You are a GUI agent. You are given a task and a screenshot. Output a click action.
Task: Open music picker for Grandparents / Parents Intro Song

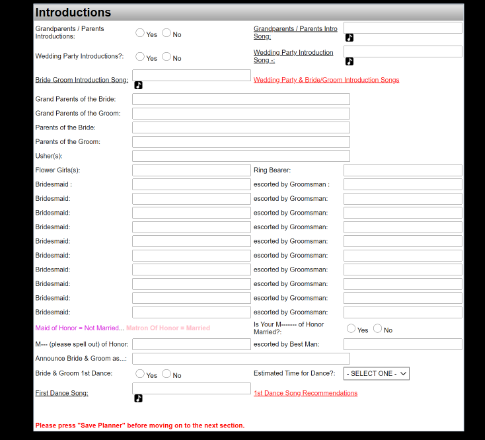coord(349,38)
